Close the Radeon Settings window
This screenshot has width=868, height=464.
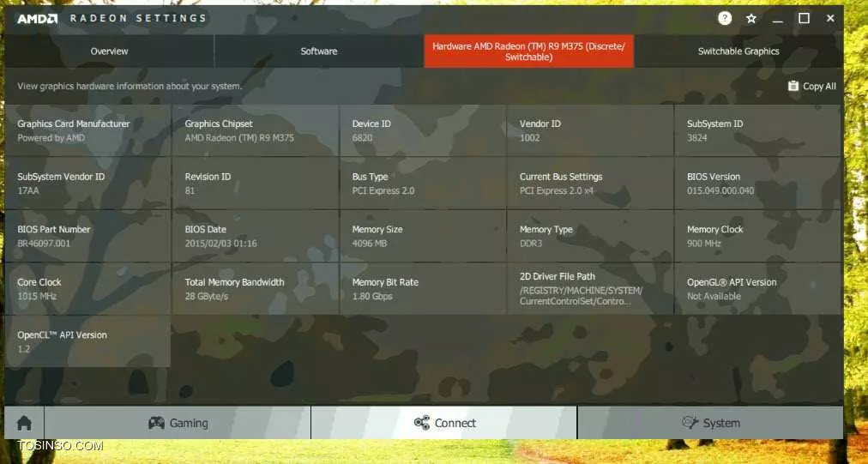click(830, 18)
